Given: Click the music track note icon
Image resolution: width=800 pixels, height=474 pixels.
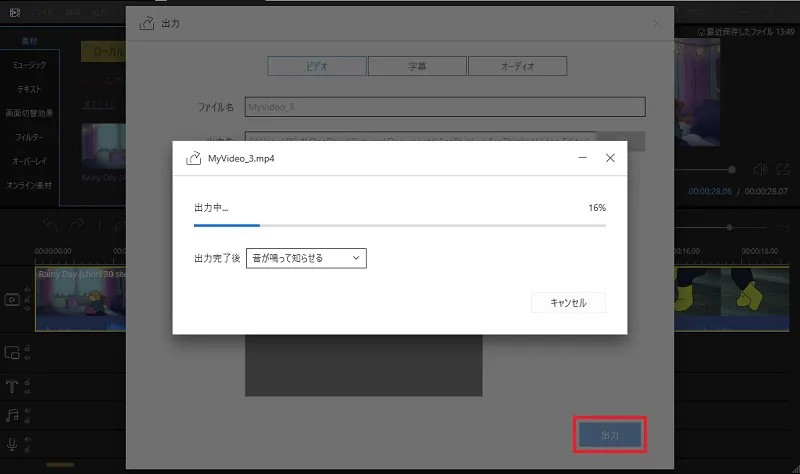Looking at the screenshot, I should tap(13, 414).
